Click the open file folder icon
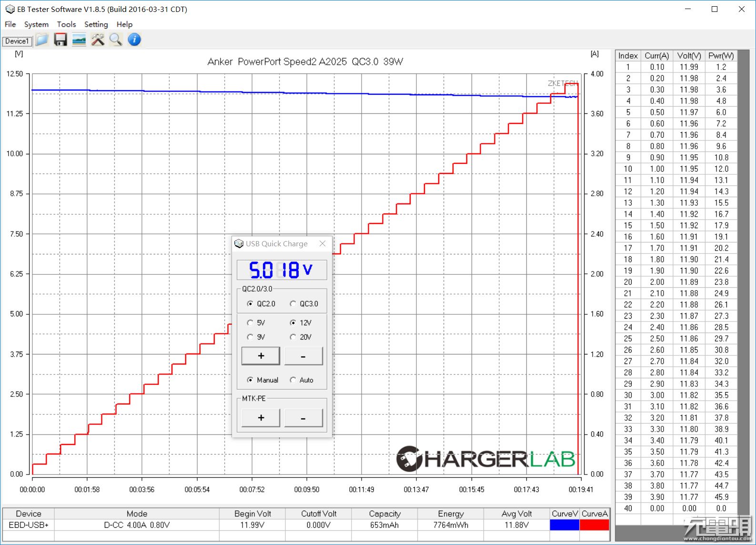Viewport: 756px width, 545px height. click(x=42, y=40)
